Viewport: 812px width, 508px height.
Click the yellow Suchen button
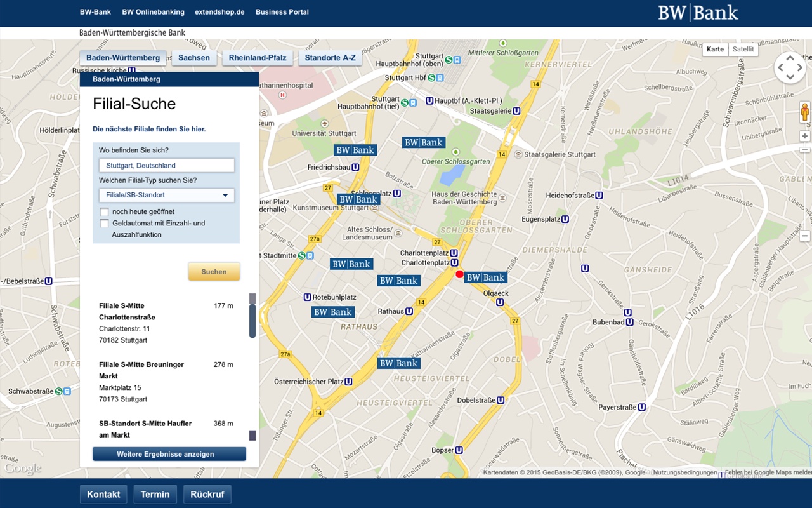pos(214,271)
